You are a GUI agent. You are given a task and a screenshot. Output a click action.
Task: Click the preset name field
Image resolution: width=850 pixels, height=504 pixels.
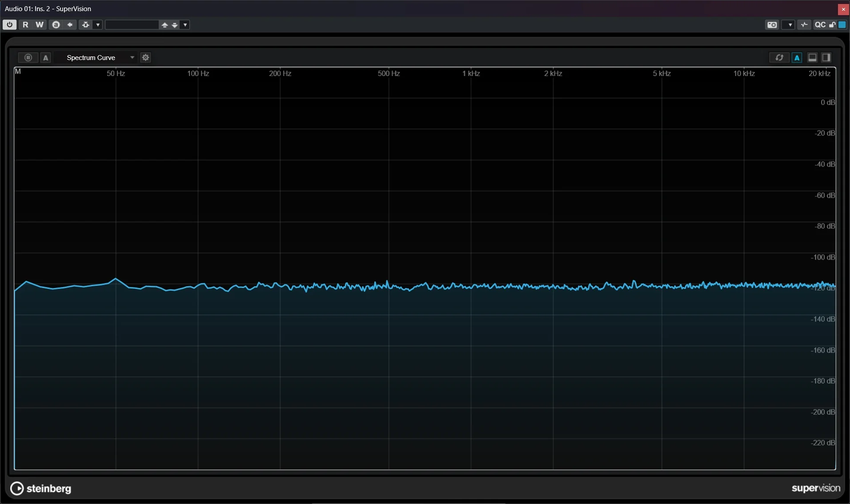(132, 25)
